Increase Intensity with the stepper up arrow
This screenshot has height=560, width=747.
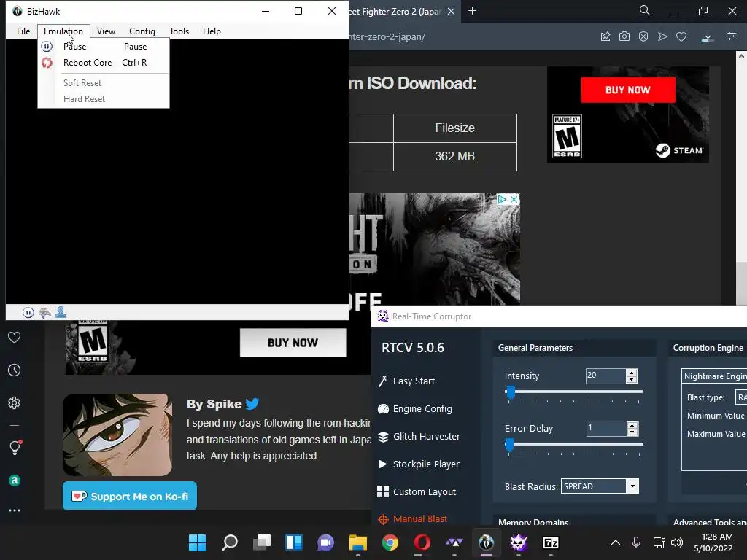[632, 373]
